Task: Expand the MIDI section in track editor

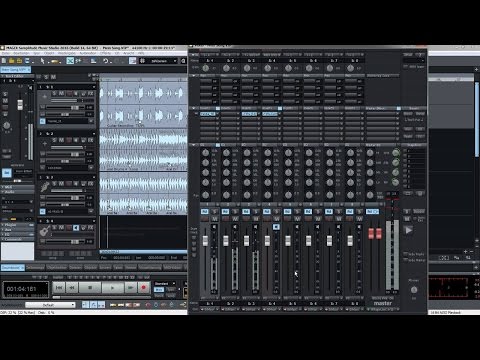Action: coord(17,187)
